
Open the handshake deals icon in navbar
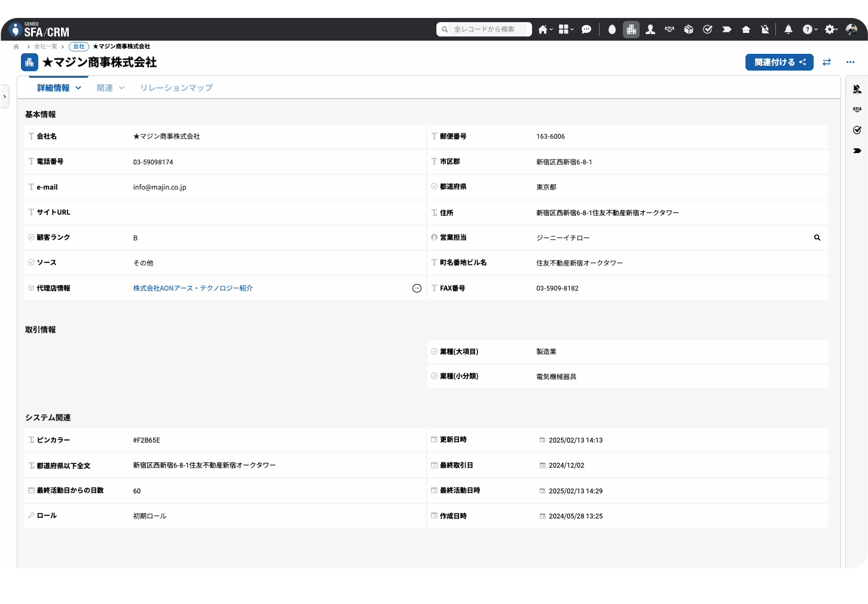670,29
